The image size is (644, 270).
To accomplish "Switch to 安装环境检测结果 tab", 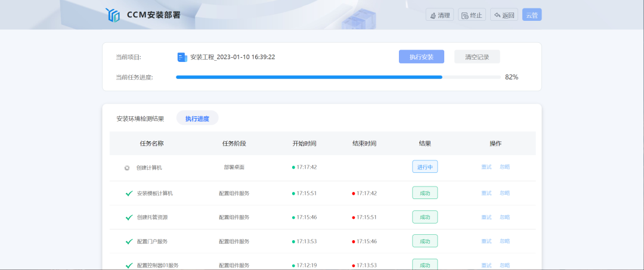I will pos(141,119).
